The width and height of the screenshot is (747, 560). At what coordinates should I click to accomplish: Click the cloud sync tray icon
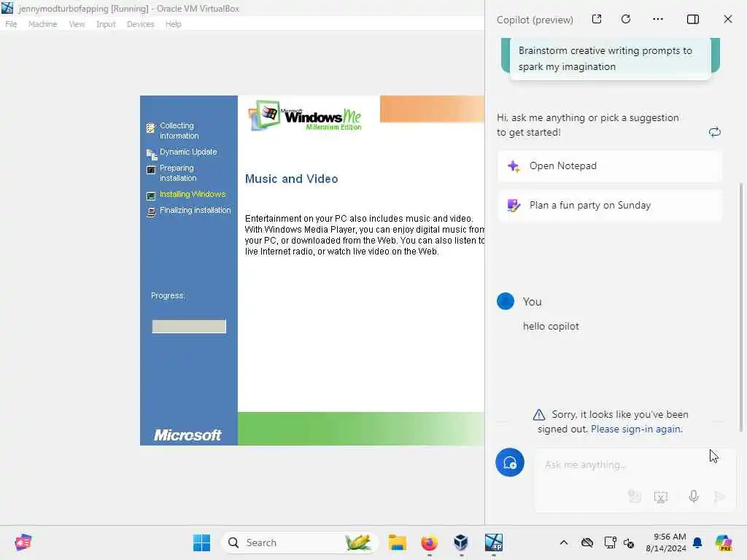587,542
